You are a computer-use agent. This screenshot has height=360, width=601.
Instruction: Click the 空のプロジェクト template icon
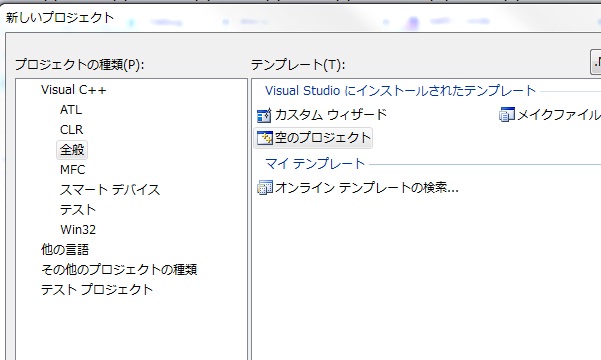[264, 138]
